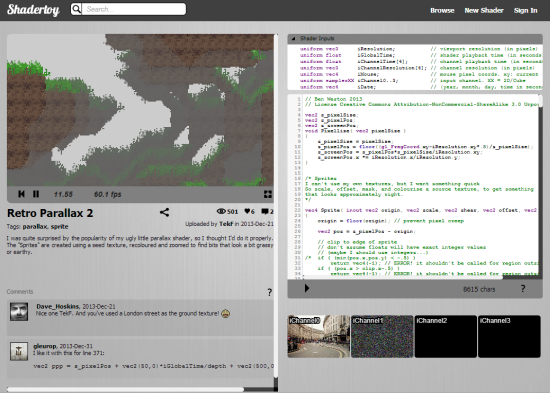Screen dimensions: 550x393
Task: Click the comments bubble icon
Action: pos(265,211)
